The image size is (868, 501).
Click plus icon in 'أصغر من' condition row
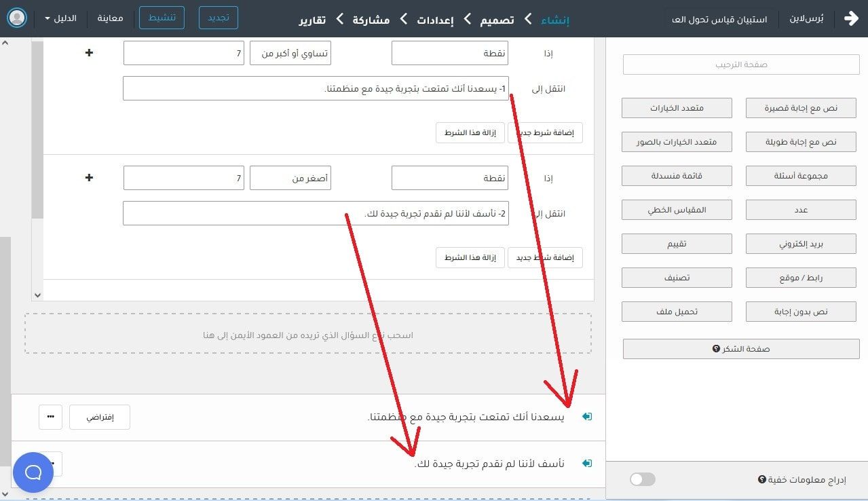click(x=89, y=178)
